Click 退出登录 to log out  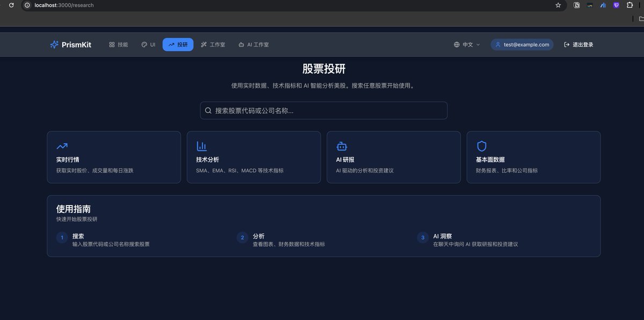coord(579,45)
